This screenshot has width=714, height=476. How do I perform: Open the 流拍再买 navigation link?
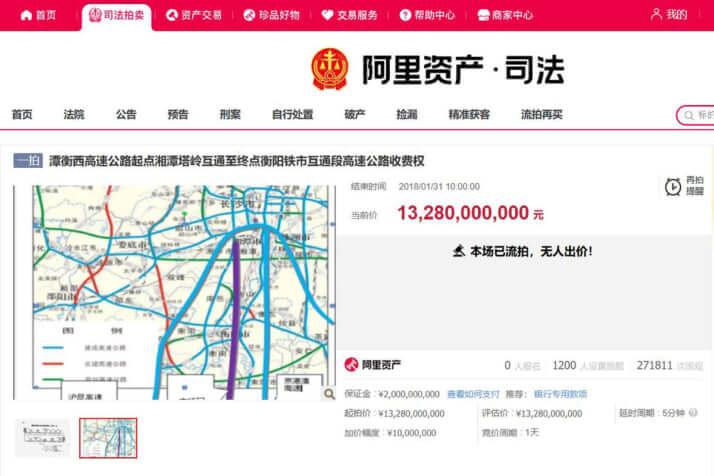pos(542,114)
